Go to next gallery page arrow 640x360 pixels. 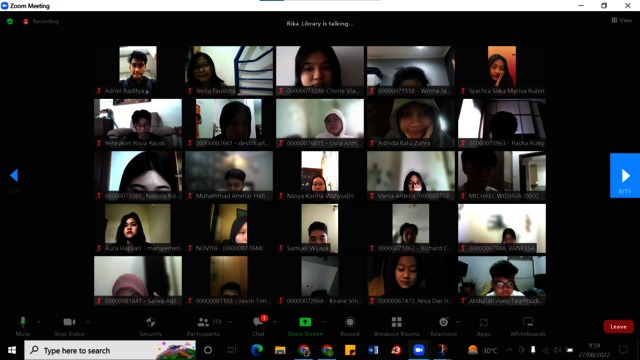point(625,176)
